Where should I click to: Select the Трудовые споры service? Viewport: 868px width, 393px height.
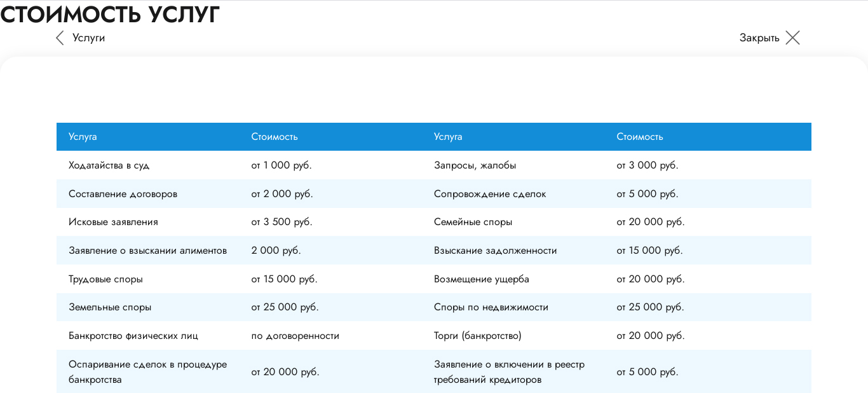[105, 279]
